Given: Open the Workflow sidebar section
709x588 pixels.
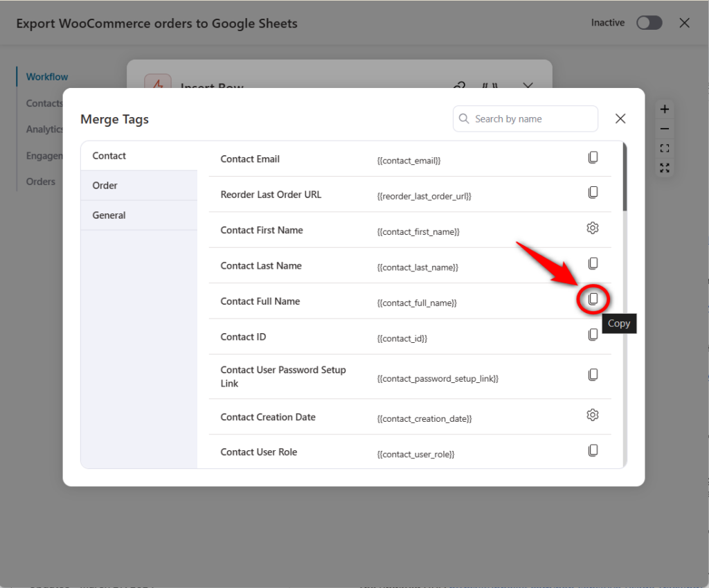Looking at the screenshot, I should tap(47, 77).
